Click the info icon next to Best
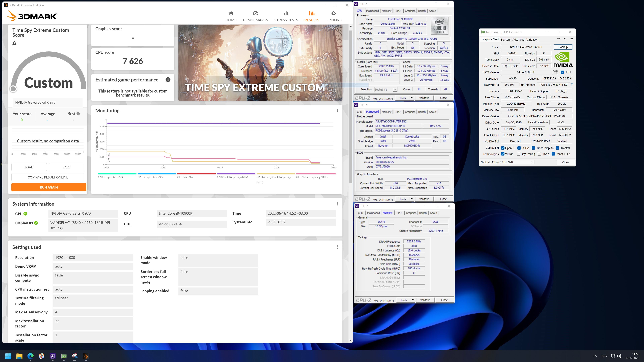This screenshot has height=362, width=644. tap(78, 114)
